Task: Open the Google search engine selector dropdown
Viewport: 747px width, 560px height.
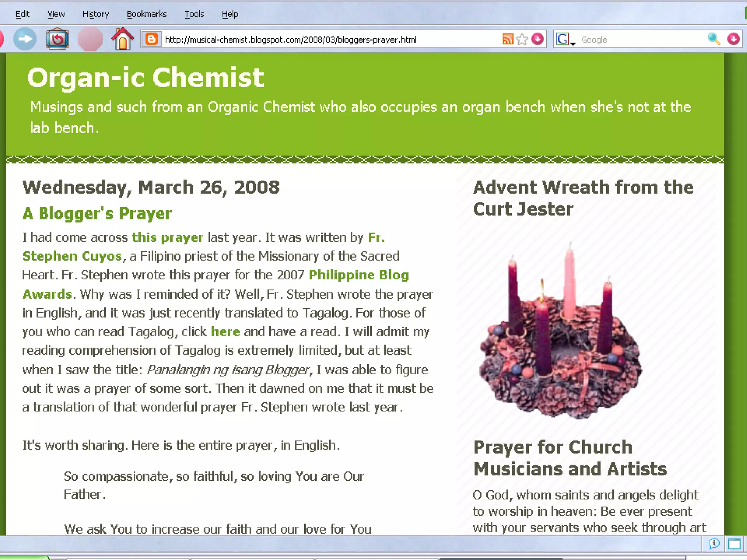Action: tap(565, 39)
